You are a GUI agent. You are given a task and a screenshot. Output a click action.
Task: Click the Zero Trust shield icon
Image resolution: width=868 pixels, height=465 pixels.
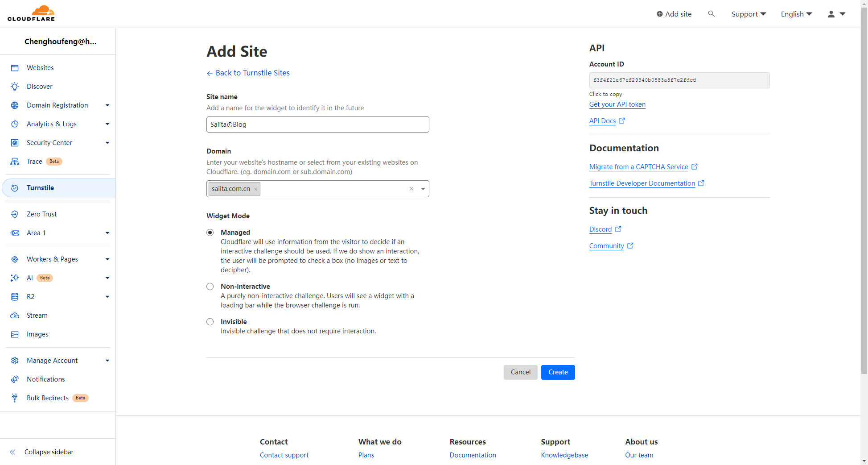click(15, 214)
